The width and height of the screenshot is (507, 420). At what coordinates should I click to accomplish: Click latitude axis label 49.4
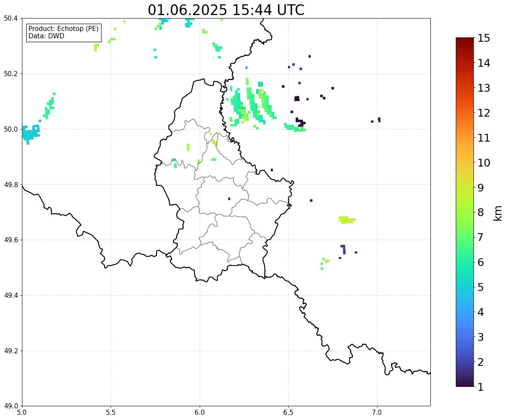(11, 295)
